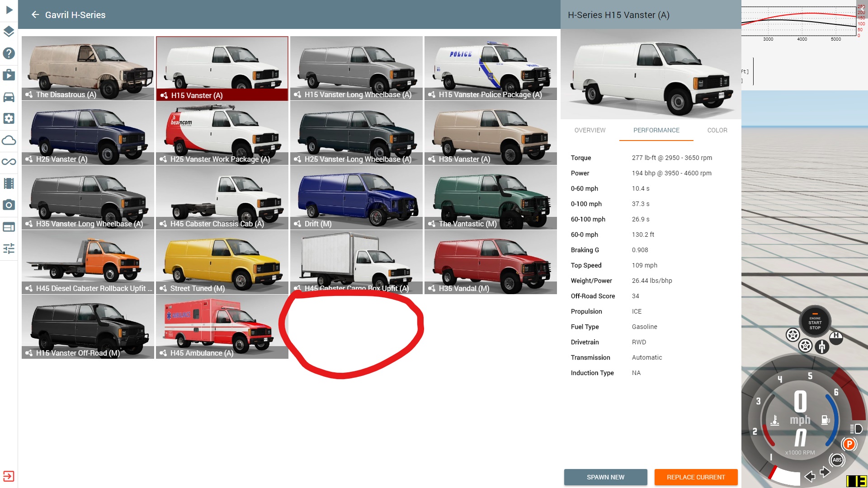Toggle the orange parking brake indicator
This screenshot has height=488, width=868.
(849, 444)
